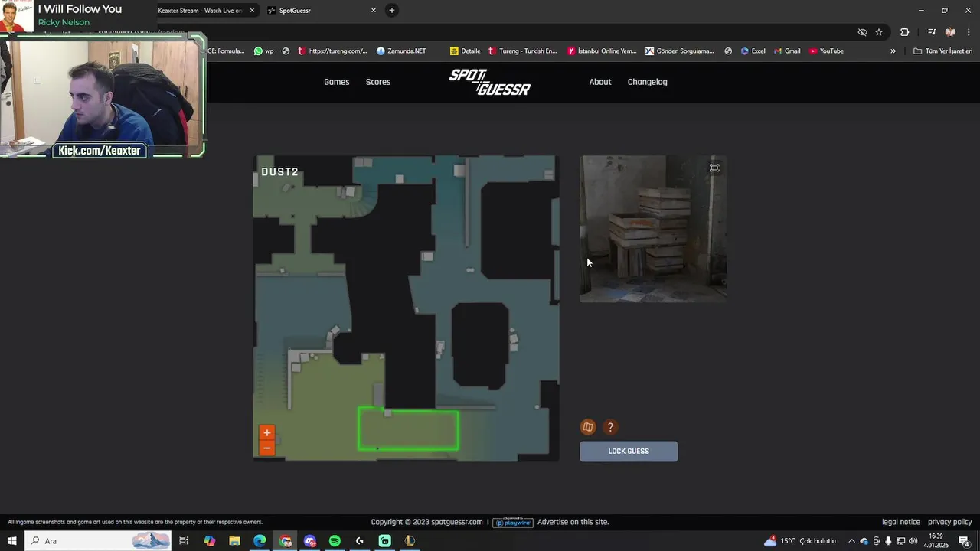Click the in-game screenshot thumbnail

(x=653, y=229)
